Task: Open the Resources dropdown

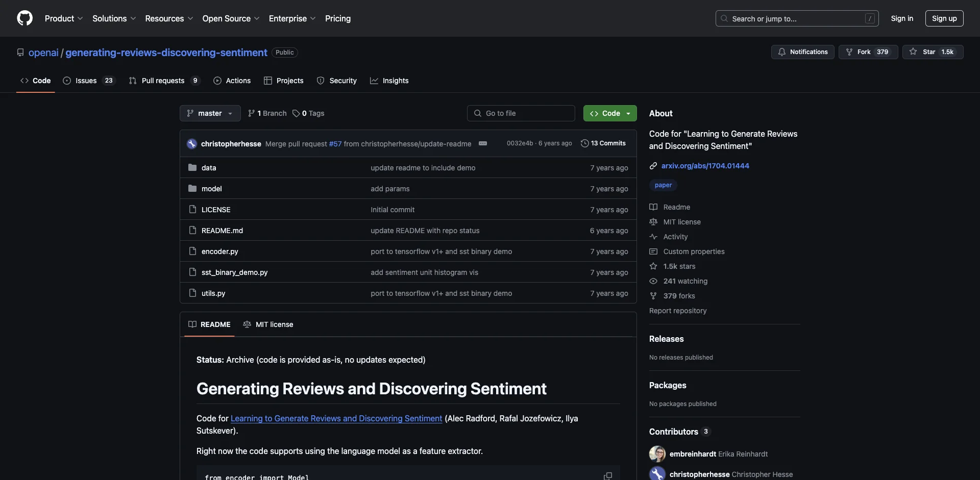Action: [169, 18]
